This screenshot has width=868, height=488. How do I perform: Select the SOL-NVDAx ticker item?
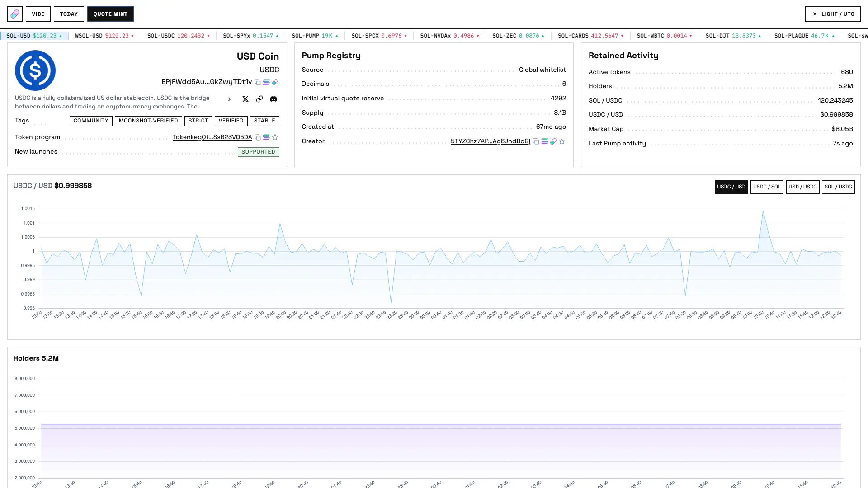450,36
